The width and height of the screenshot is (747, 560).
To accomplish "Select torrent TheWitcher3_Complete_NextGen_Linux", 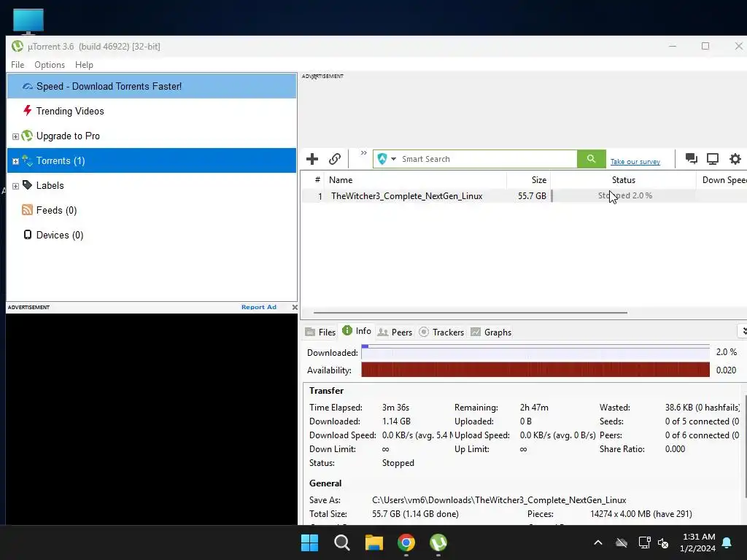I will (x=407, y=196).
